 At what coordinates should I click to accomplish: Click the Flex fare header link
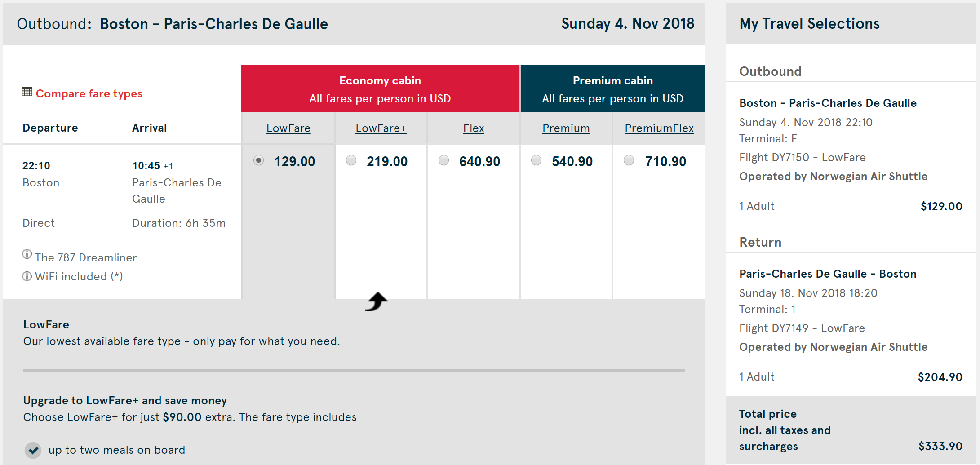tap(474, 128)
